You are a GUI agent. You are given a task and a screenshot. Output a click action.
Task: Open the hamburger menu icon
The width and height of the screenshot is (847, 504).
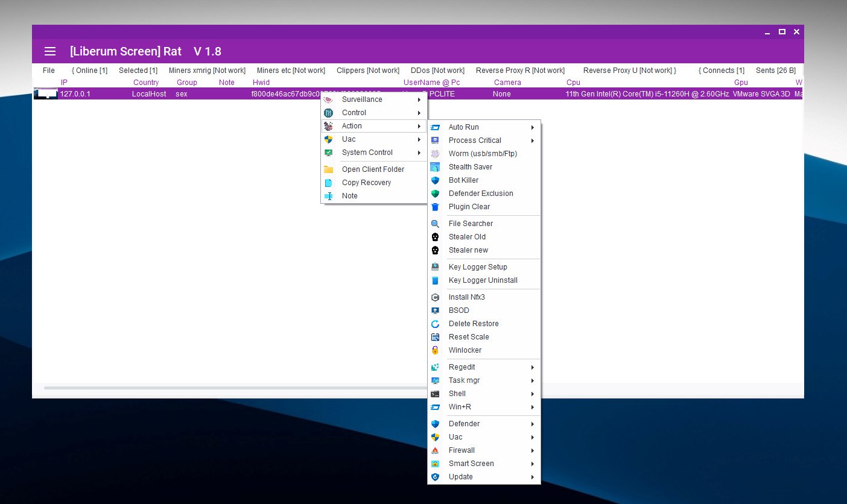50,52
